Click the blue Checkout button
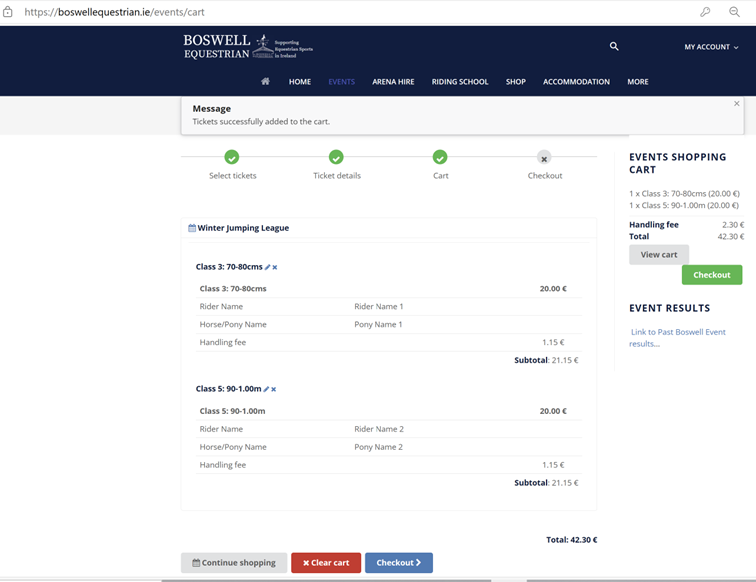Viewport: 756px width, 582px height. (399, 563)
